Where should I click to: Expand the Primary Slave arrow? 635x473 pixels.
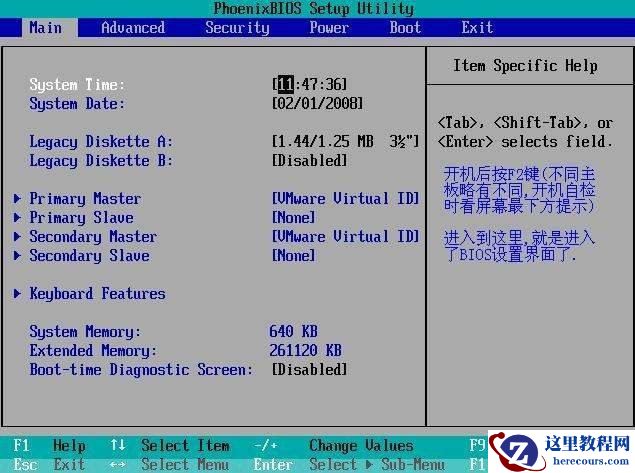(17, 217)
